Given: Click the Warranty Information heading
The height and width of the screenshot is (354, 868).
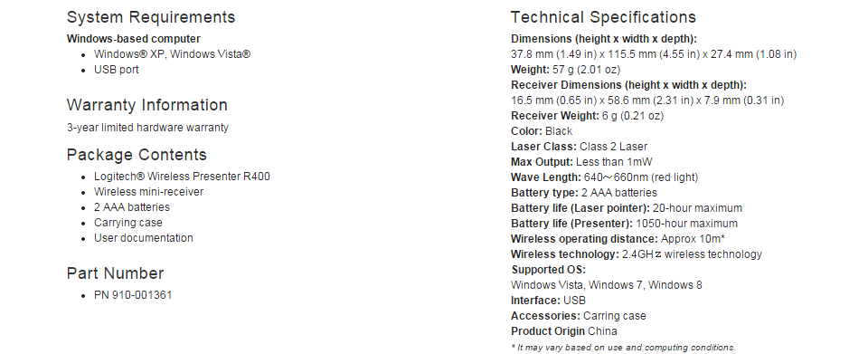Looking at the screenshot, I should 146,105.
